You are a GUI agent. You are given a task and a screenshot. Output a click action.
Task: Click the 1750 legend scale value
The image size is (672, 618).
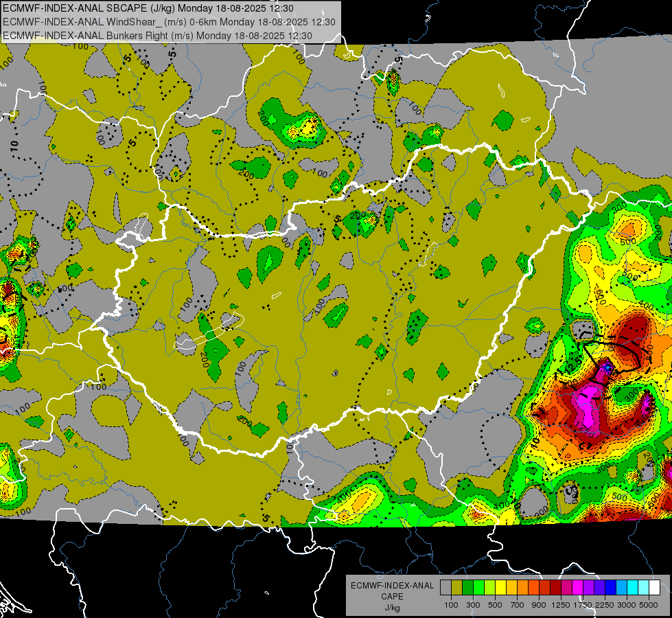[x=583, y=605]
